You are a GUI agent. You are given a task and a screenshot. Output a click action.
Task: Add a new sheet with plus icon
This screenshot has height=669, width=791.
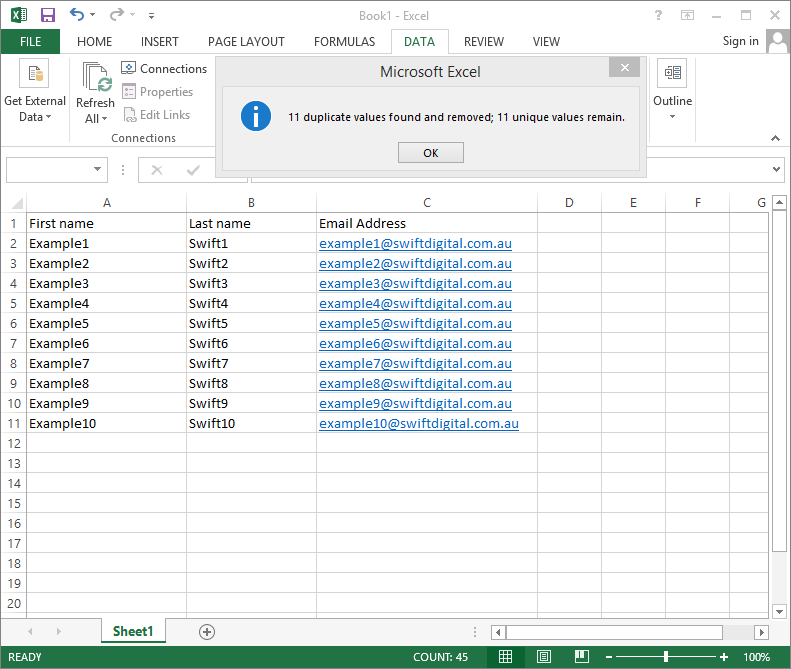[207, 632]
